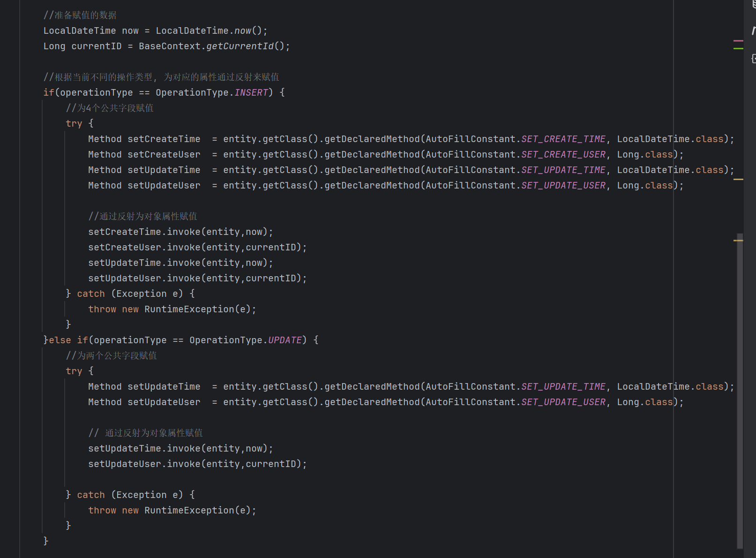Click the comment 准备赋值的数据

point(80,15)
